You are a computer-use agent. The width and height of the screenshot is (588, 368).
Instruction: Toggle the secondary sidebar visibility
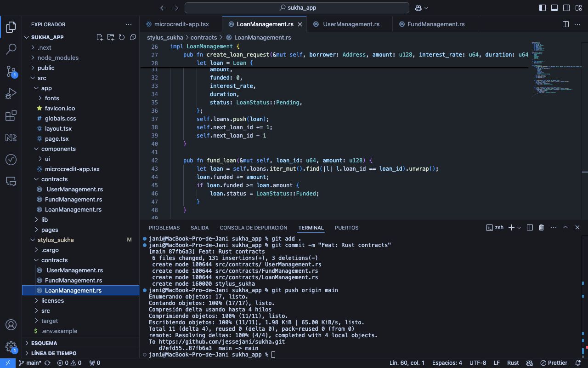click(x=566, y=8)
